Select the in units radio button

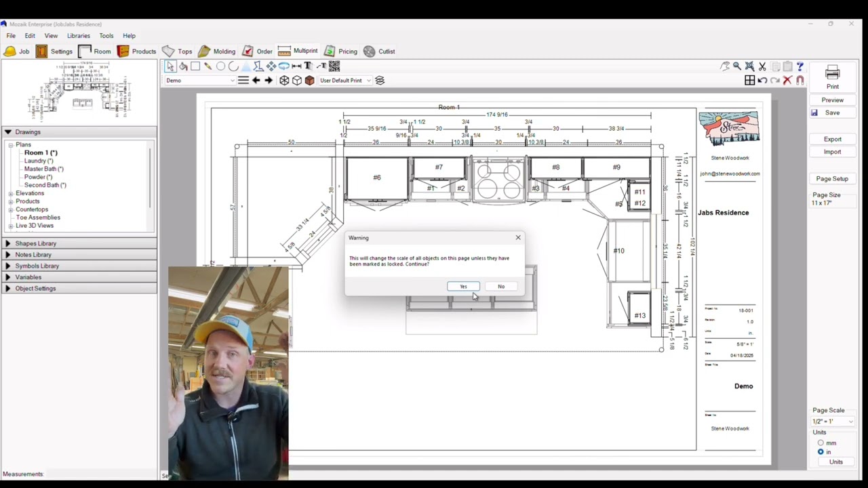pyautogui.click(x=821, y=452)
